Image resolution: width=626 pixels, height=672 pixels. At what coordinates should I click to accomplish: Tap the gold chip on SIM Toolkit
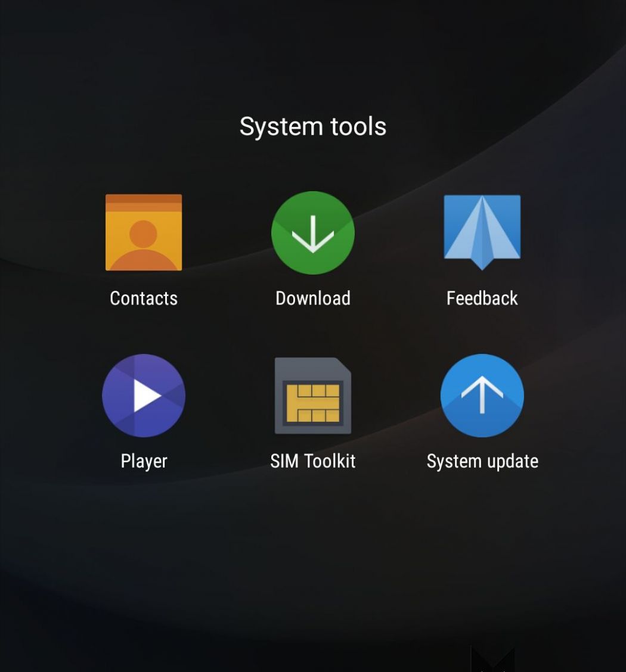314,403
